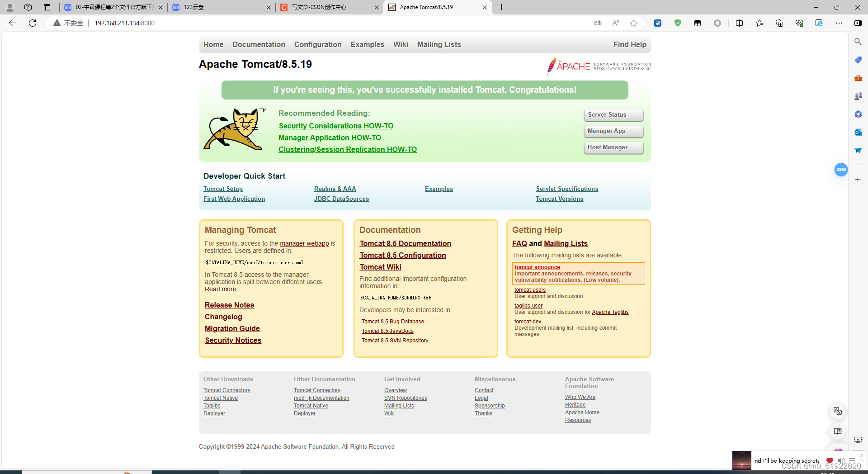
Task: Open Tomcat 8.5 Documentation link
Action: (x=405, y=243)
